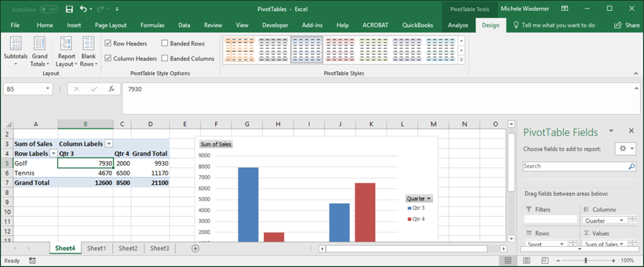Close the PivotTable Fields pane
The width and height of the screenshot is (644, 267).
(632, 130)
